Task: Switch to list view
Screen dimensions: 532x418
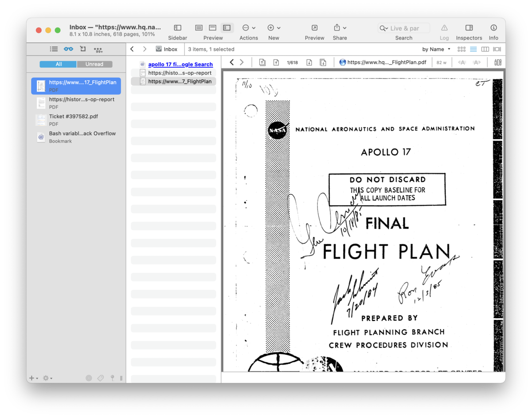Action: (x=473, y=49)
